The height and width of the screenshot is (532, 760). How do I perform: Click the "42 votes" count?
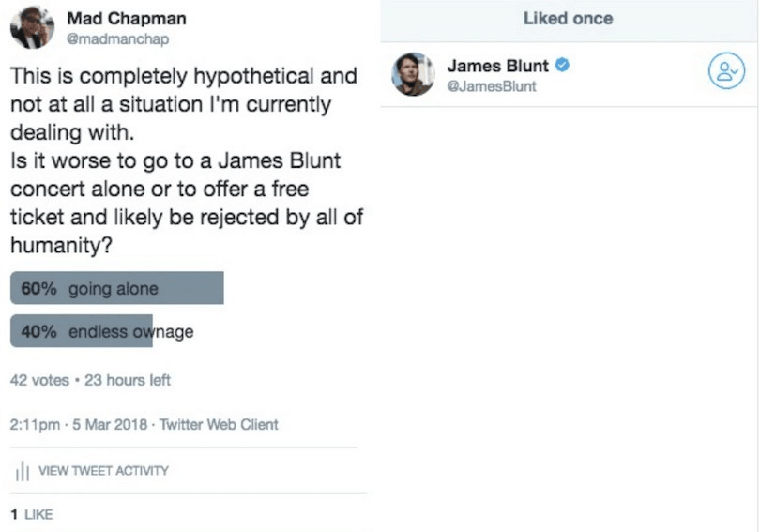[x=38, y=380]
